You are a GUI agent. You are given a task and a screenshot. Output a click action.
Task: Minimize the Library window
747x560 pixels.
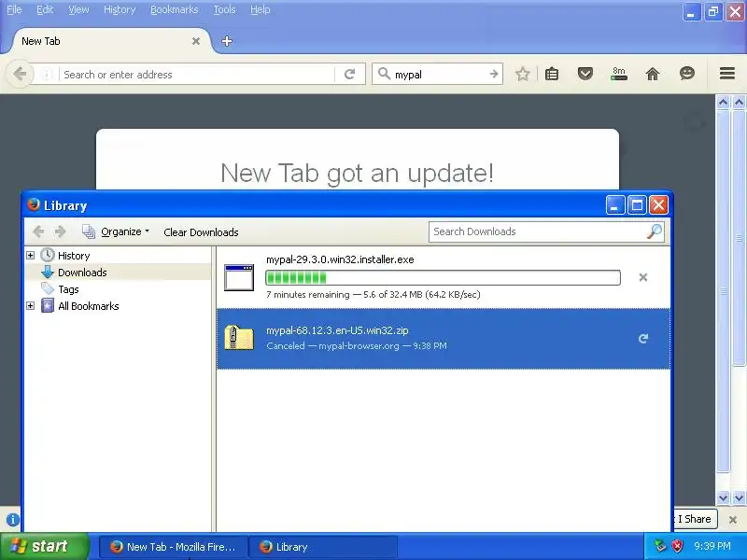615,205
